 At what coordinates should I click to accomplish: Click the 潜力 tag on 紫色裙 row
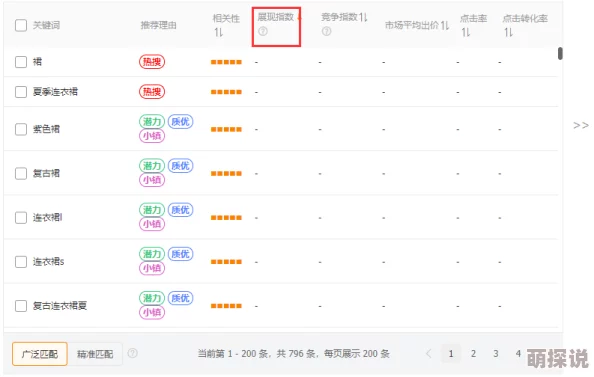coord(152,122)
